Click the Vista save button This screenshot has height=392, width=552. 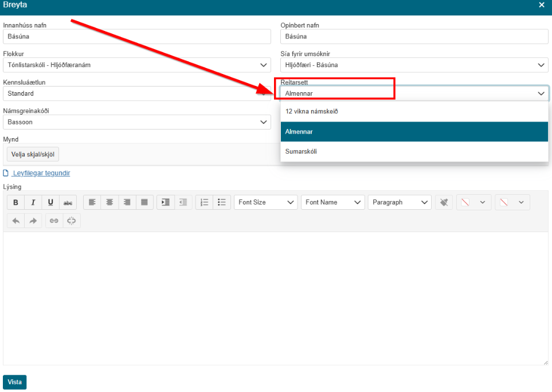point(15,382)
